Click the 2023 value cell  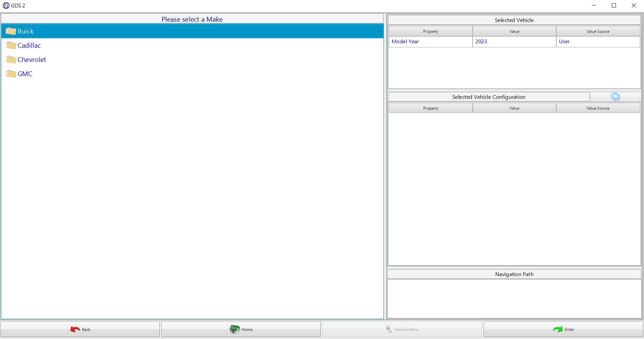point(514,42)
